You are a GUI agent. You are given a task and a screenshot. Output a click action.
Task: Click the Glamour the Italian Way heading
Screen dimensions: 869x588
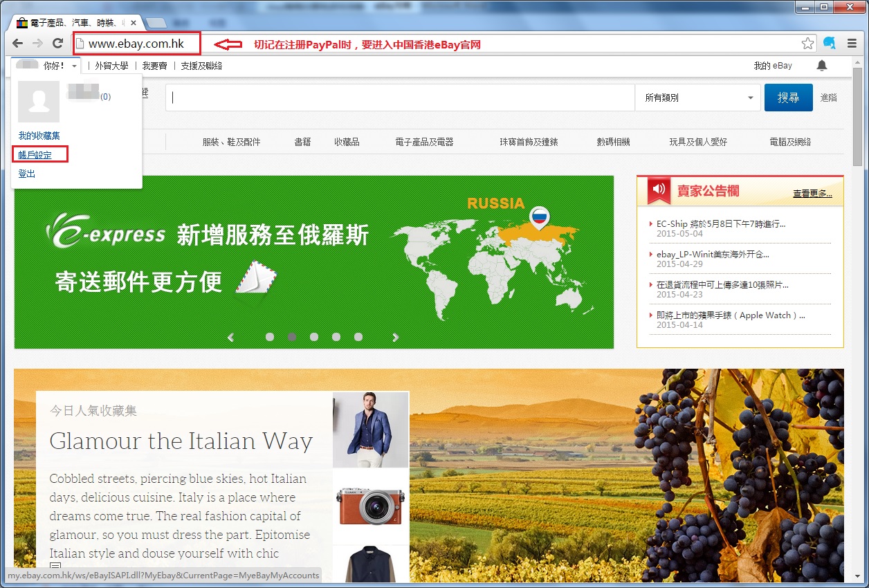[181, 441]
